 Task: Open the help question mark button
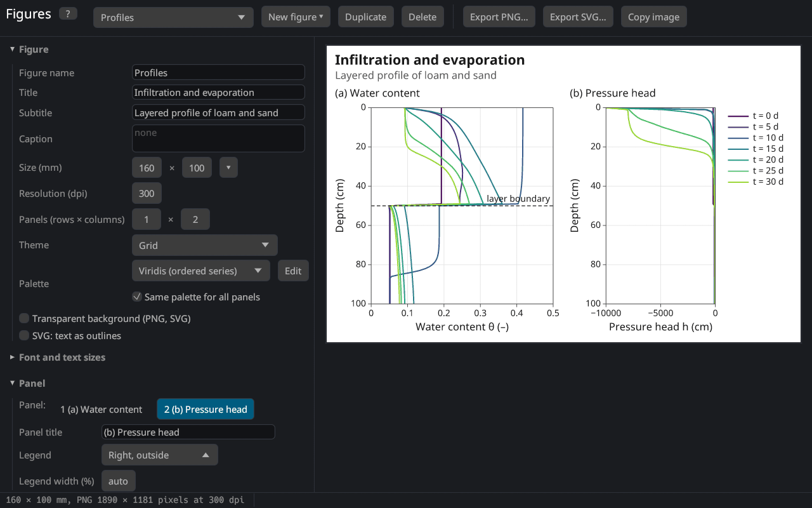point(68,14)
